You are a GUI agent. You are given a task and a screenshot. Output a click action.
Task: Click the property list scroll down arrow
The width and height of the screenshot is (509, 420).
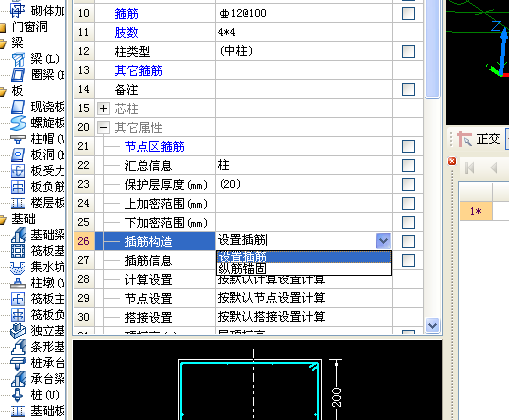pyautogui.click(x=433, y=325)
